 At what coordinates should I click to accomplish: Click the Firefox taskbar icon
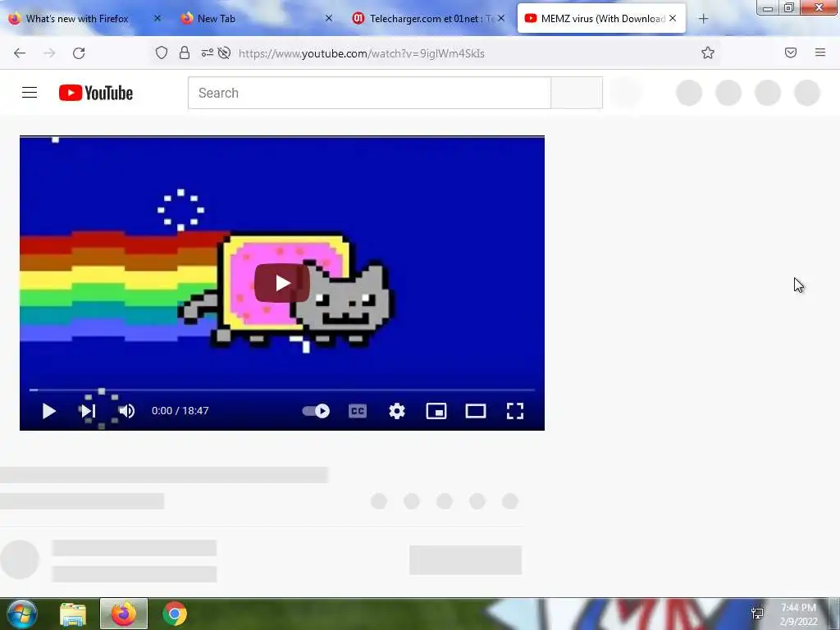[x=124, y=614]
